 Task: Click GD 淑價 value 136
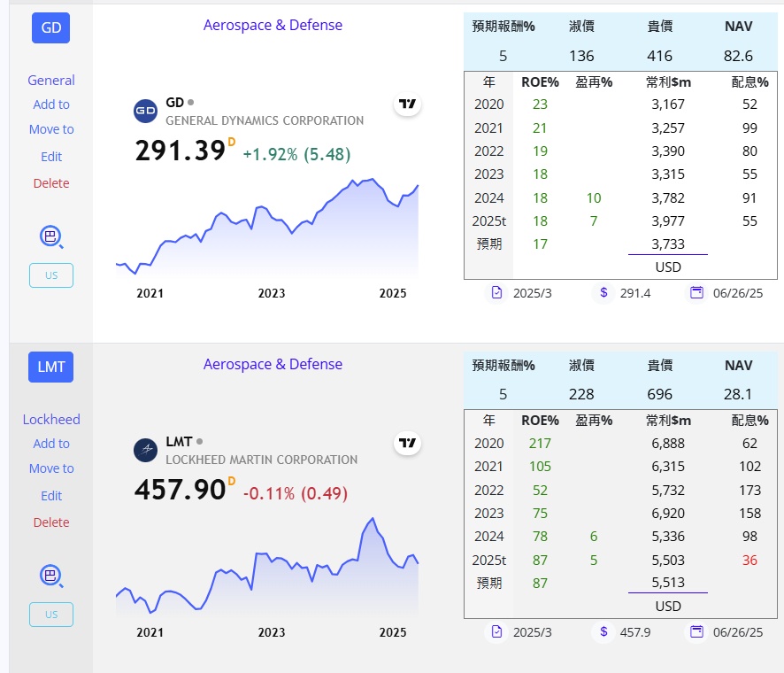coord(581,56)
